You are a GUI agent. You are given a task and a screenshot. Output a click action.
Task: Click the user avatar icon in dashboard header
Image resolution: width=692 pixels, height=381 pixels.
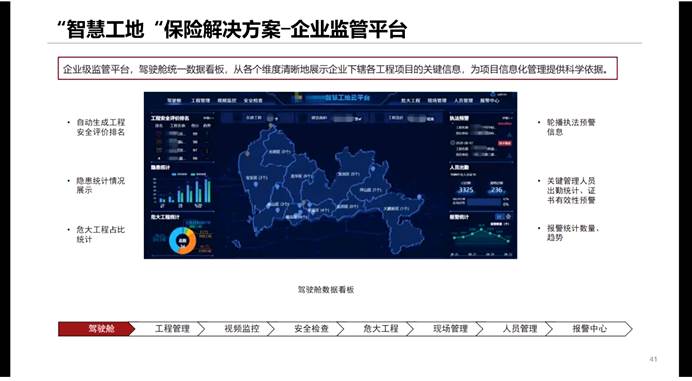pyautogui.click(x=493, y=94)
